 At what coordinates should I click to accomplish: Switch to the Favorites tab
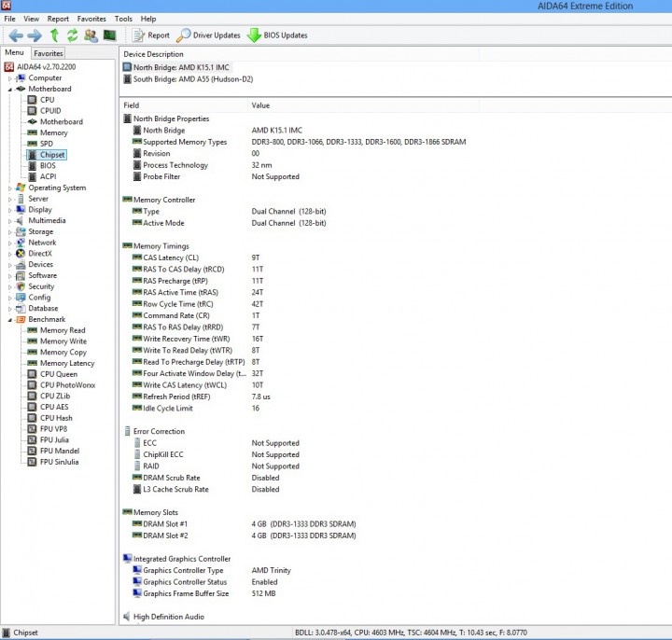(49, 53)
